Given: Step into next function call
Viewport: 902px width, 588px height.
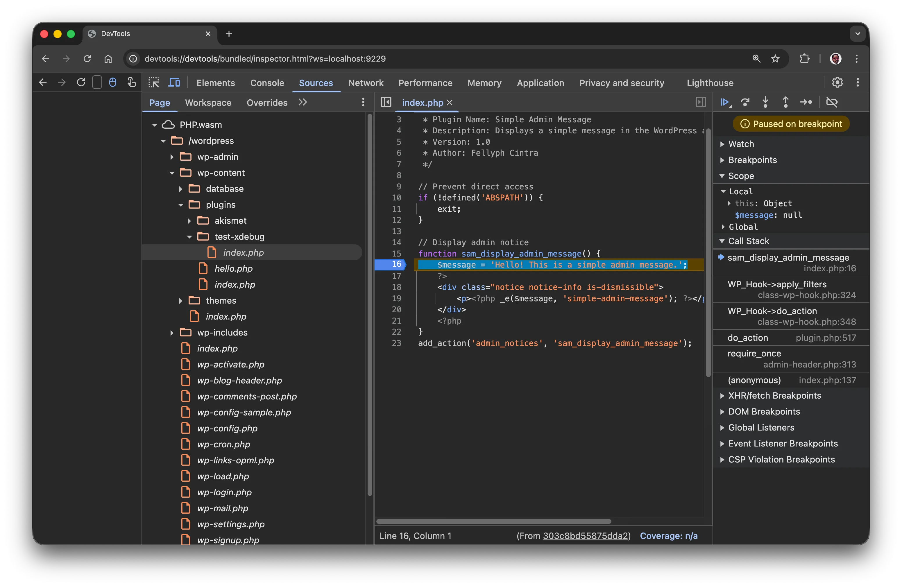Looking at the screenshot, I should [765, 102].
